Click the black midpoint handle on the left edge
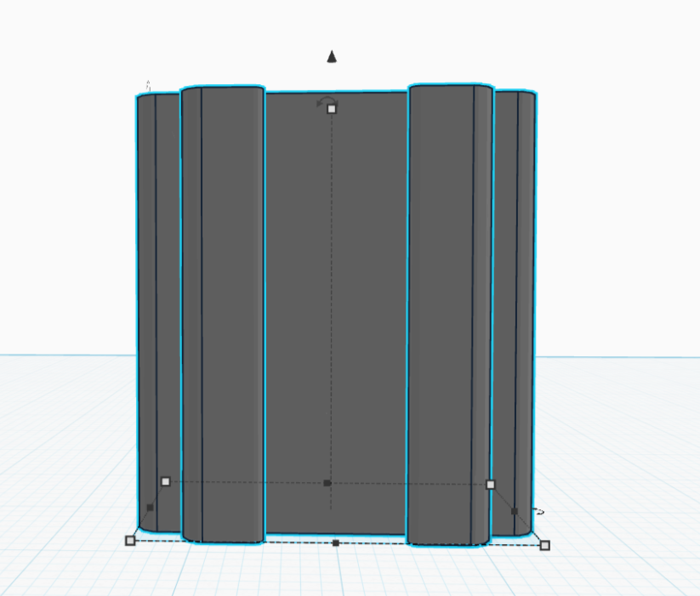 click(x=151, y=508)
